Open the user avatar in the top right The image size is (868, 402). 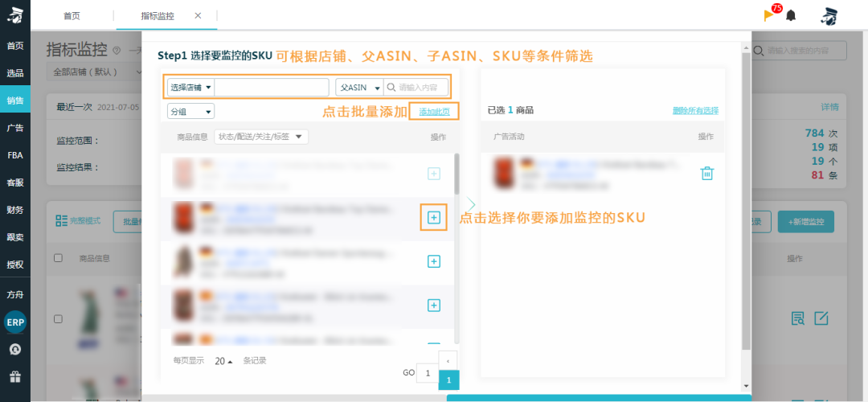(x=828, y=16)
